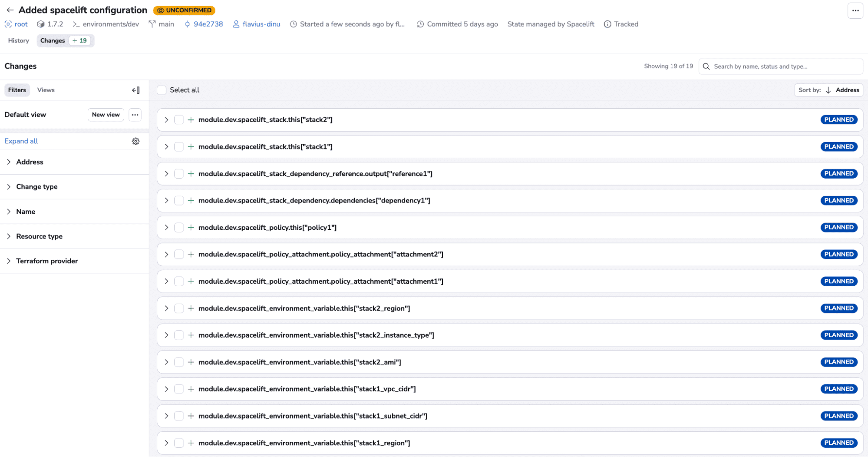Tick checkbox for stack1_vpc_cidr variable
Image resolution: width=868 pixels, height=457 pixels.
(x=179, y=389)
